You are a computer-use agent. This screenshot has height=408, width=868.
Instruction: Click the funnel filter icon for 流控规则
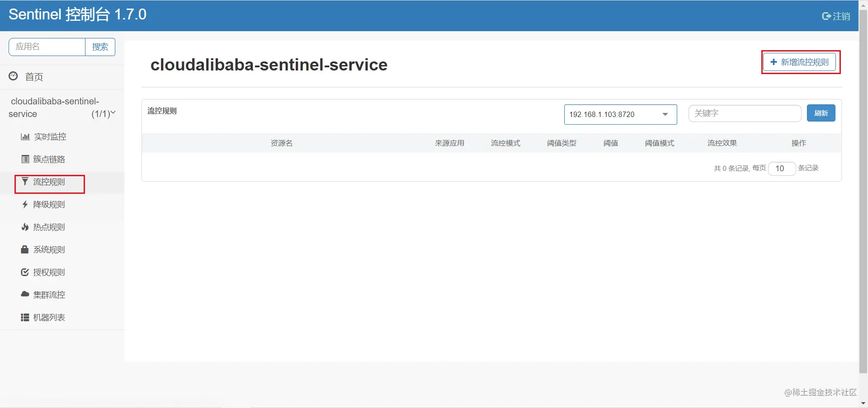(x=25, y=181)
